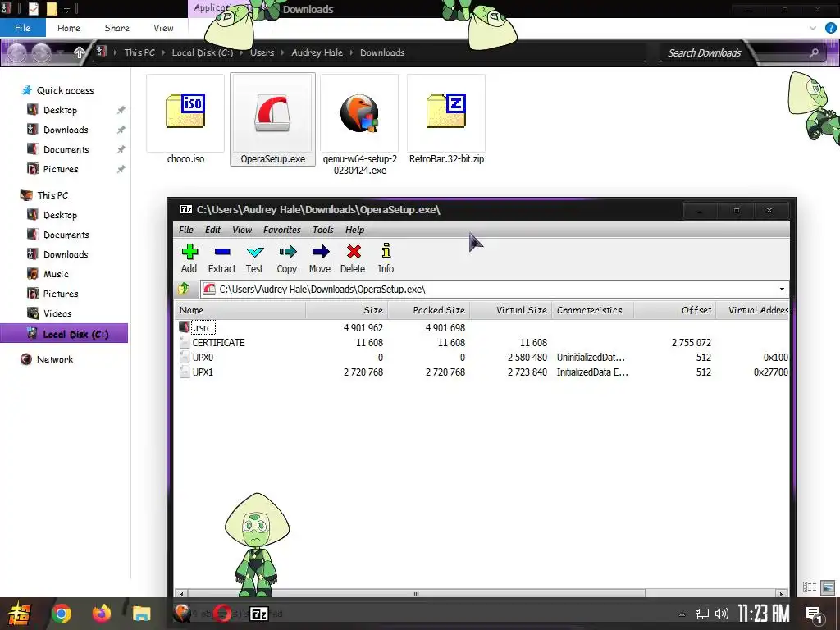This screenshot has height=630, width=840.
Task: Sort 7-Zip list by Virtual Size
Action: pyautogui.click(x=510, y=310)
